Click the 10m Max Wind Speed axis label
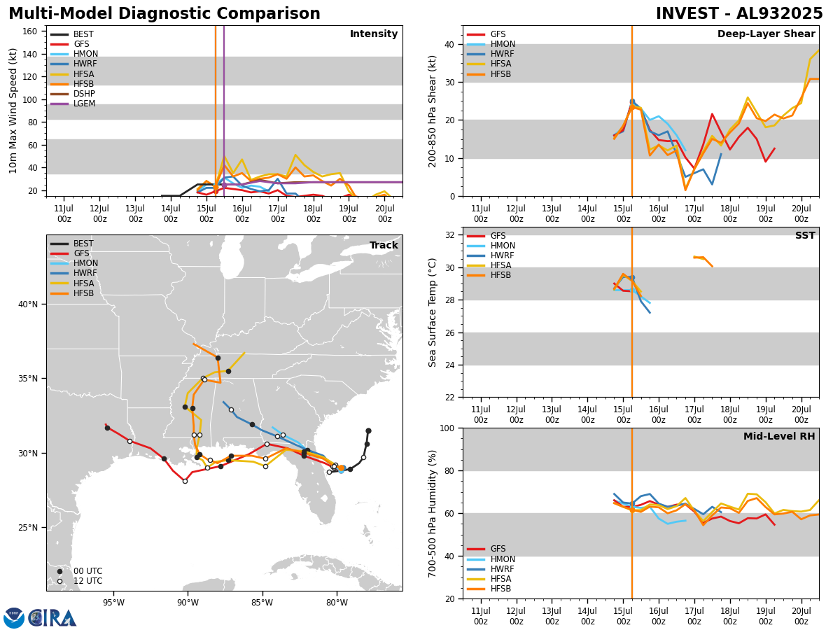 13,111
